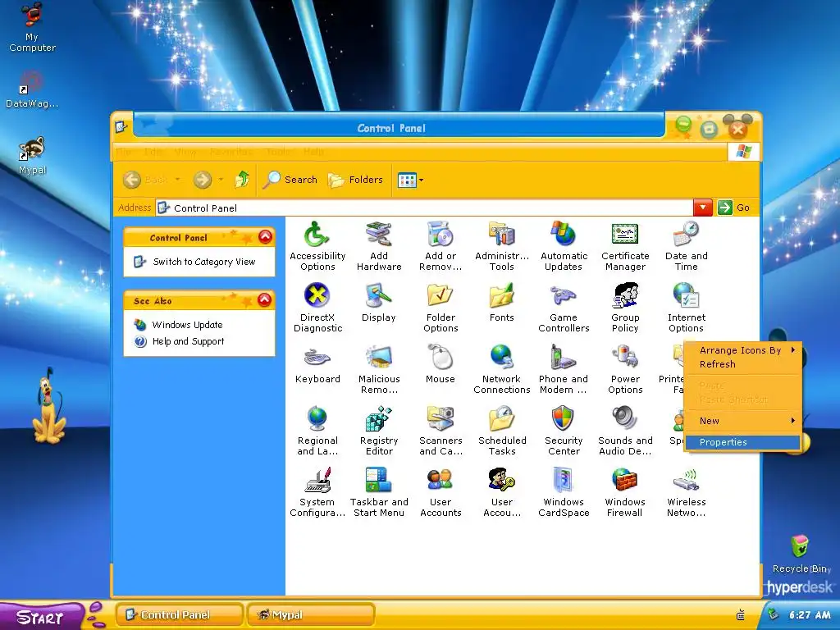Open Fonts folder icon
840x630 pixels.
[502, 295]
